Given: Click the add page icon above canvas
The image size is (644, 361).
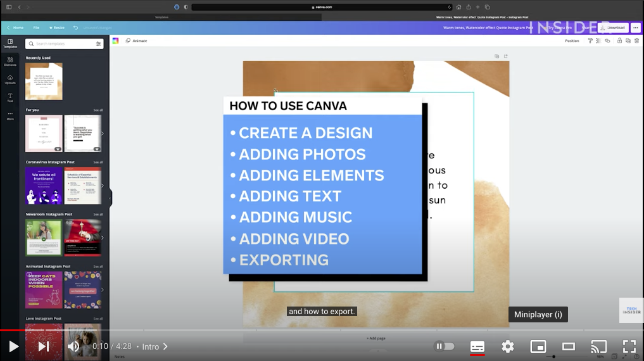Looking at the screenshot, I should [506, 56].
